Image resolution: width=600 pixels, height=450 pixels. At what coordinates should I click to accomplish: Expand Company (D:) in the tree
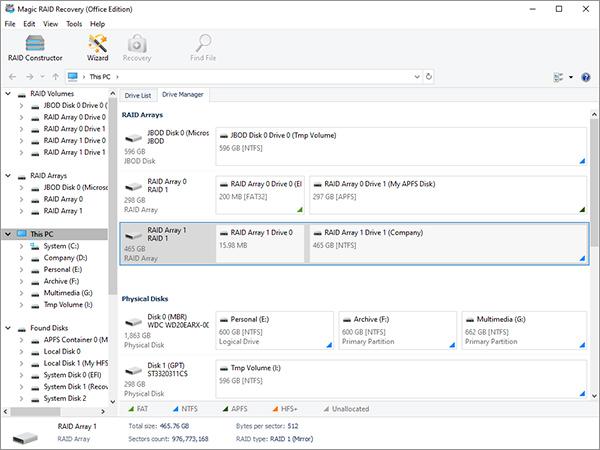pos(21,258)
